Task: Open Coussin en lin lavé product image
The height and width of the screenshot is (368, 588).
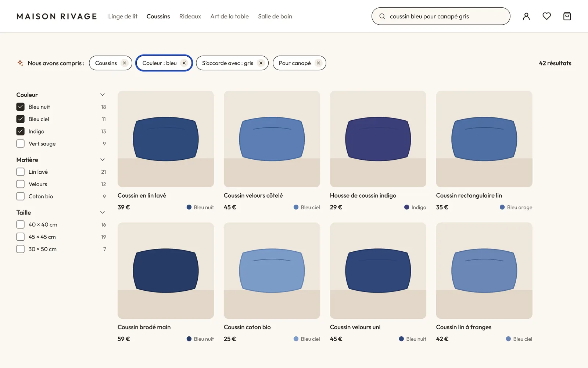Action: pos(166,139)
